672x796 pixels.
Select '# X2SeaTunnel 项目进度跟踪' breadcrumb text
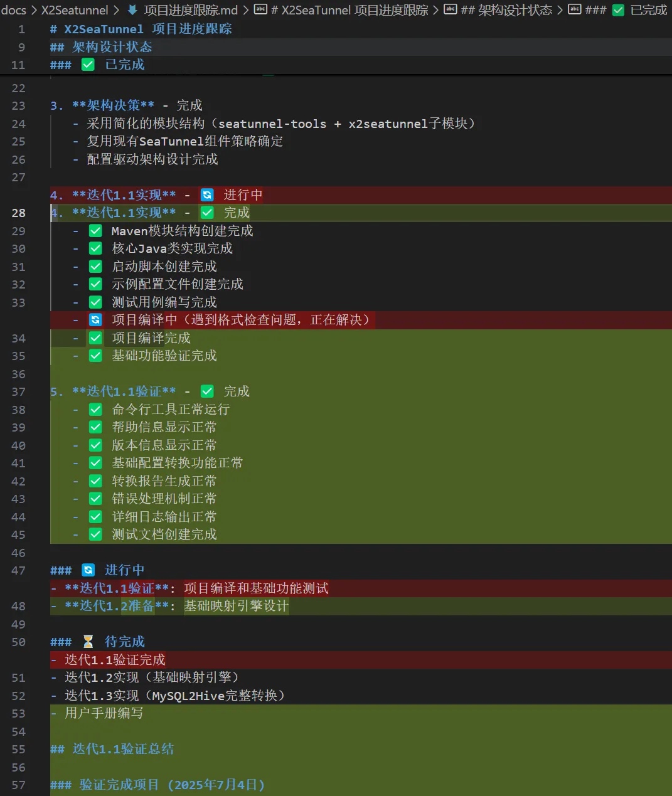349,10
